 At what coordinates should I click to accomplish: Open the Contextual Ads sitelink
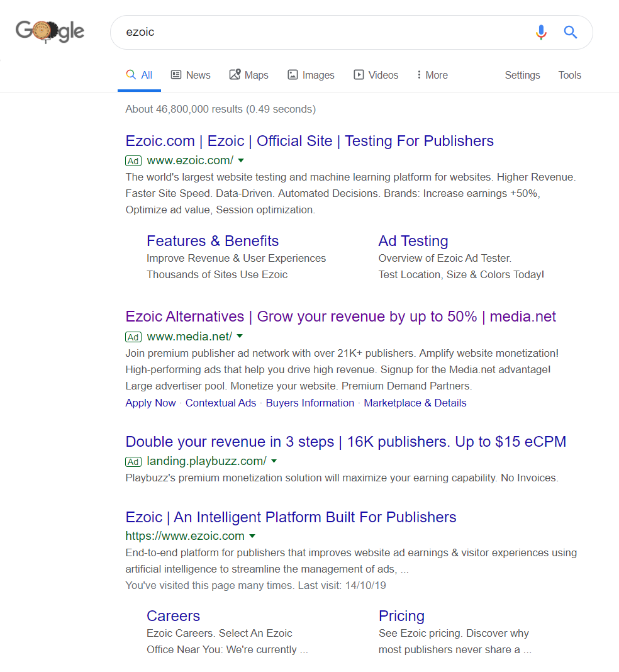[x=221, y=403]
